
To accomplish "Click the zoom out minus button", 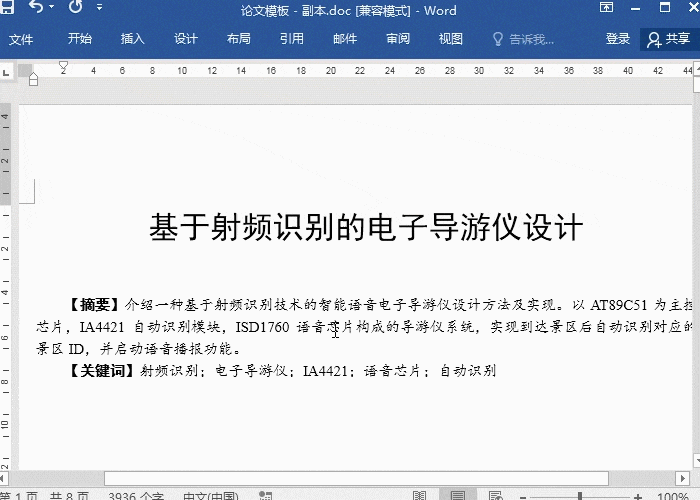I will click(x=523, y=496).
